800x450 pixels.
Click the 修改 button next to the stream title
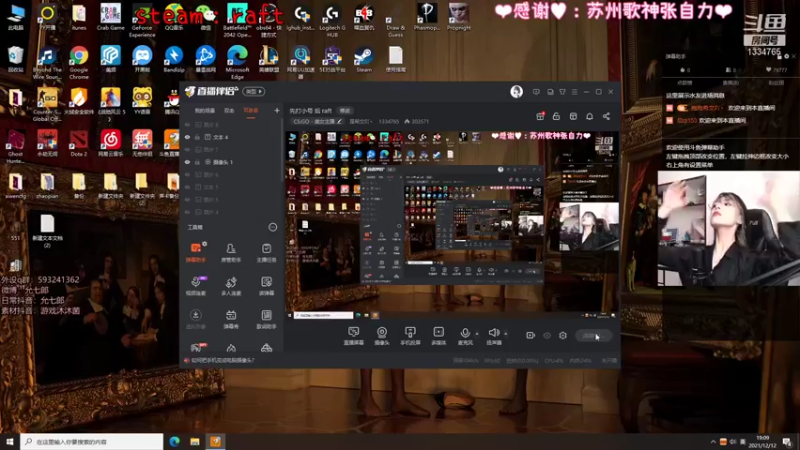[x=345, y=111]
